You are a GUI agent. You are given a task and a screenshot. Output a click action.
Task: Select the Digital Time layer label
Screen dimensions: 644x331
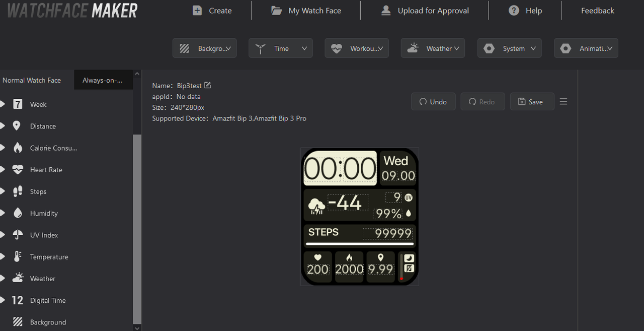pyautogui.click(x=48, y=300)
